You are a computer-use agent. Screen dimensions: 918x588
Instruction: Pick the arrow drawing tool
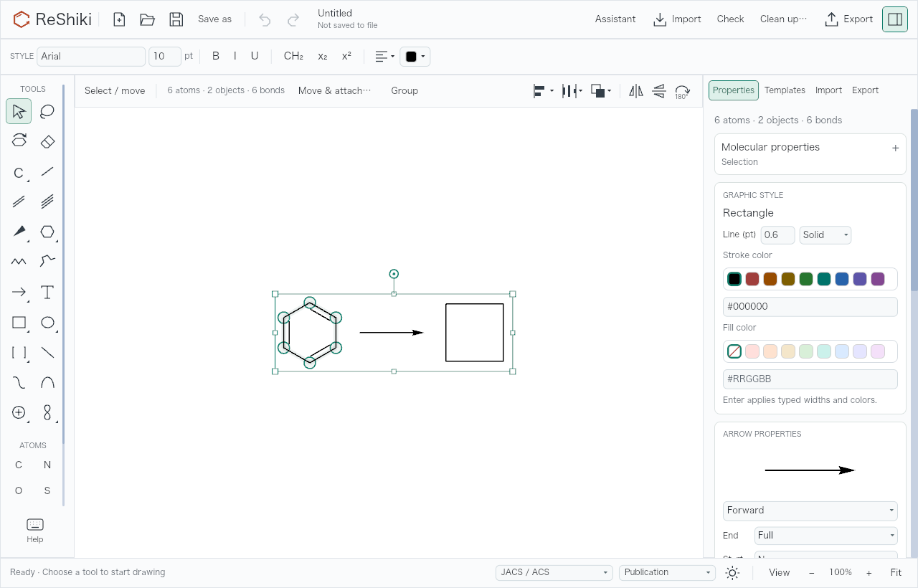point(19,292)
